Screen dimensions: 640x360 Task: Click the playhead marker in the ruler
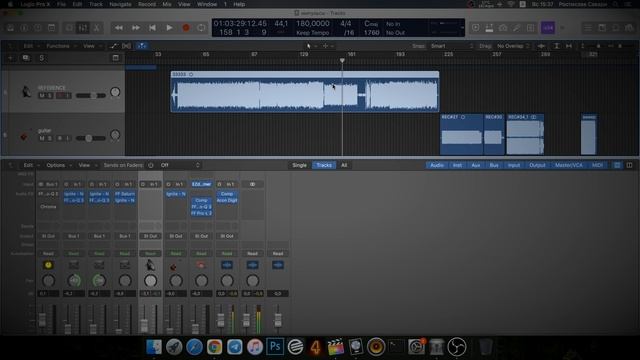[342, 60]
